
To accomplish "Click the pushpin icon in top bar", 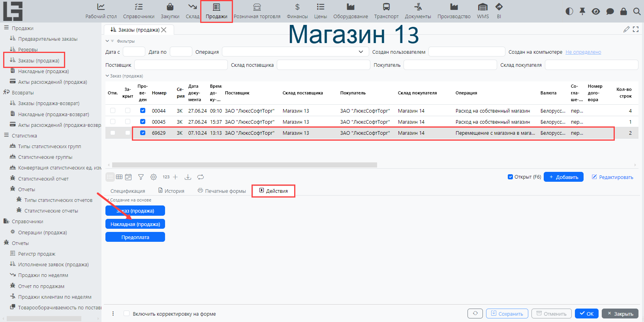I will tap(582, 11).
